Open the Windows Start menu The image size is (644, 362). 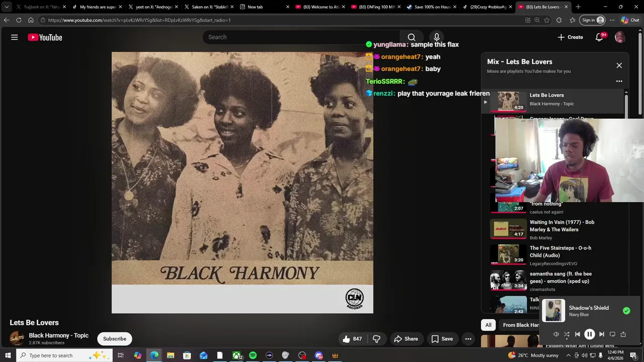click(x=8, y=355)
